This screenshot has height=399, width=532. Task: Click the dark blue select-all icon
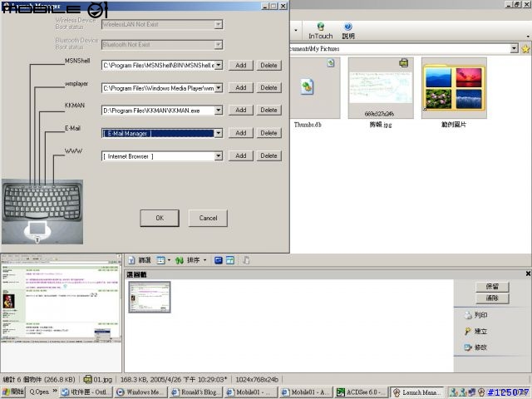pyautogui.click(x=219, y=260)
